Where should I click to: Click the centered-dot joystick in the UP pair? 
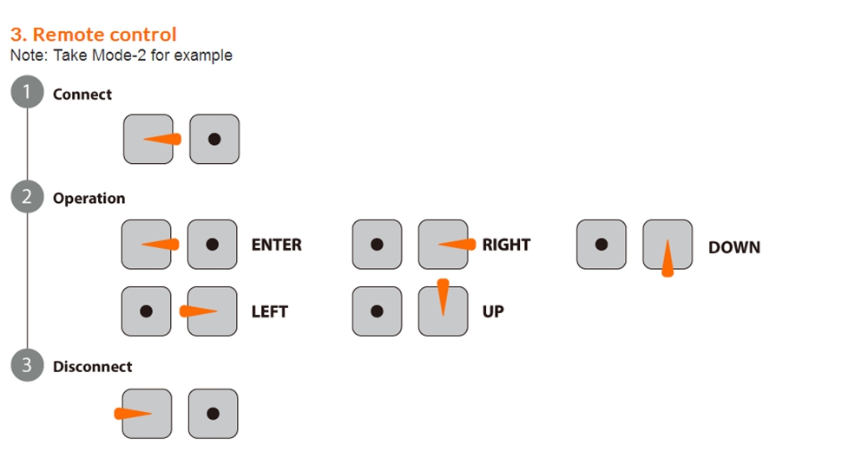[377, 311]
